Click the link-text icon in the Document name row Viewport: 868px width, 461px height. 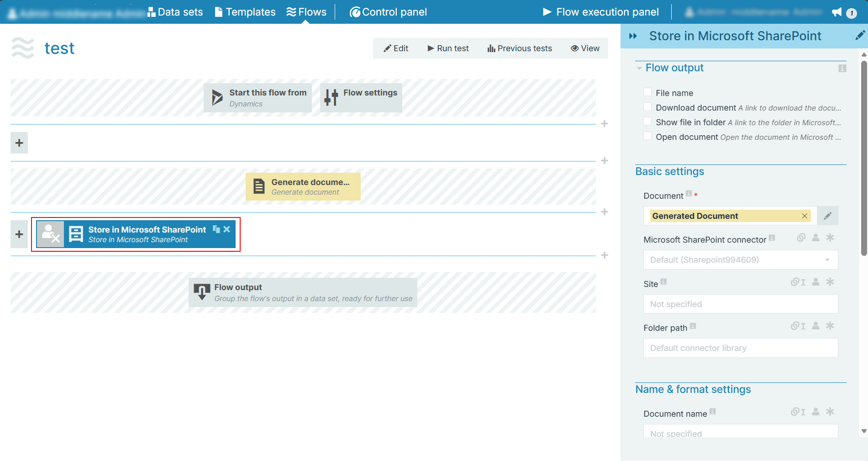point(798,412)
